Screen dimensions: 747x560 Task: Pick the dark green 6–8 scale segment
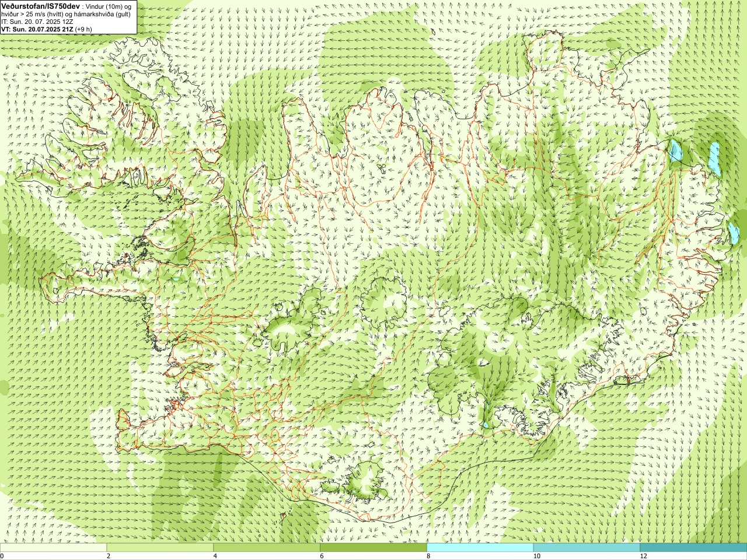point(373,548)
